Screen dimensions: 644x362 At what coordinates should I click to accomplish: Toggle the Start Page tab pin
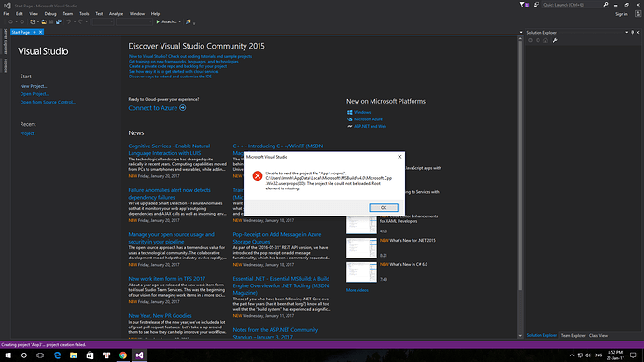(35, 32)
